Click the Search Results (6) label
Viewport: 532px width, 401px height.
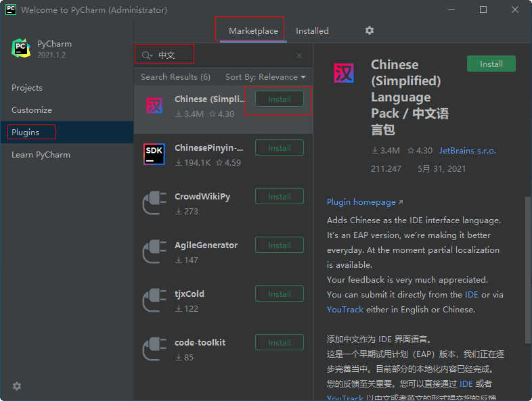pyautogui.click(x=175, y=77)
